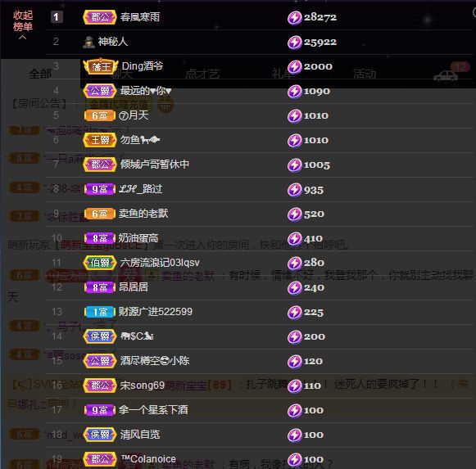Select user 财源广进522599 in the ranking

(x=156, y=312)
